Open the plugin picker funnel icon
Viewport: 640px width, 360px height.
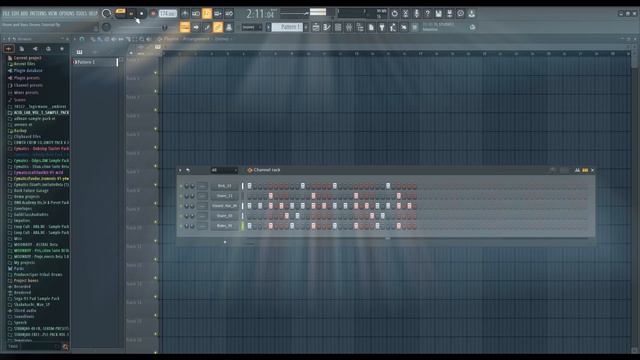pos(382,27)
